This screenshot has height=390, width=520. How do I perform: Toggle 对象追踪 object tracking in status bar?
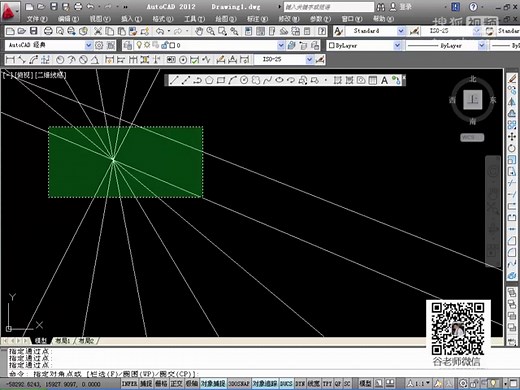265,384
